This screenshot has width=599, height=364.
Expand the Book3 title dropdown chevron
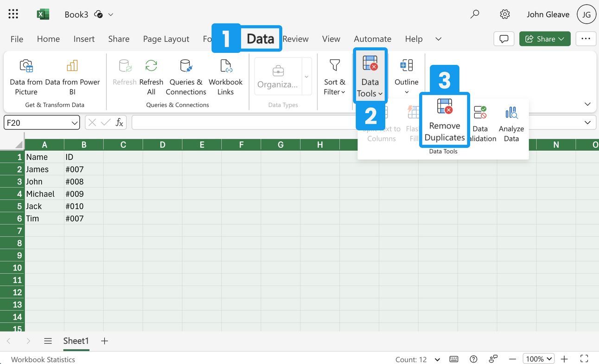coord(111,14)
